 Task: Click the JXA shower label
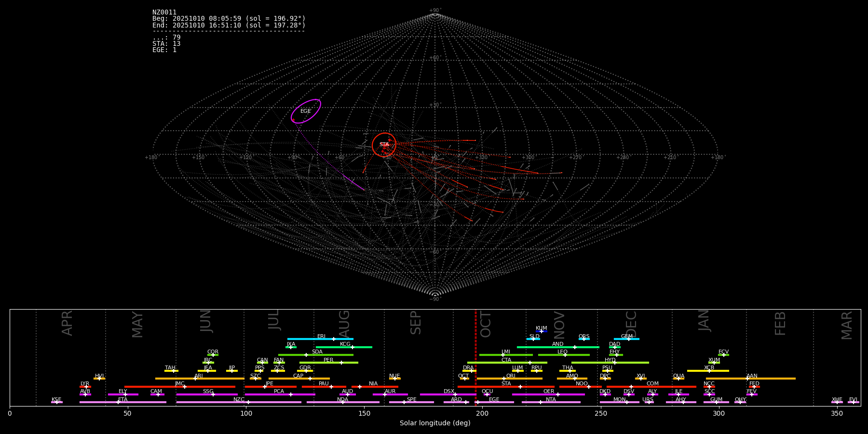pyautogui.click(x=291, y=344)
